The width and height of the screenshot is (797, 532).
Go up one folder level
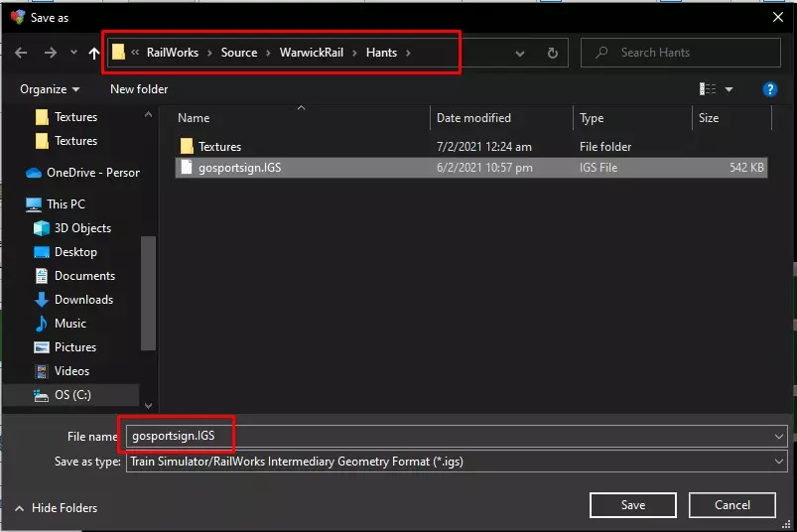click(x=94, y=53)
